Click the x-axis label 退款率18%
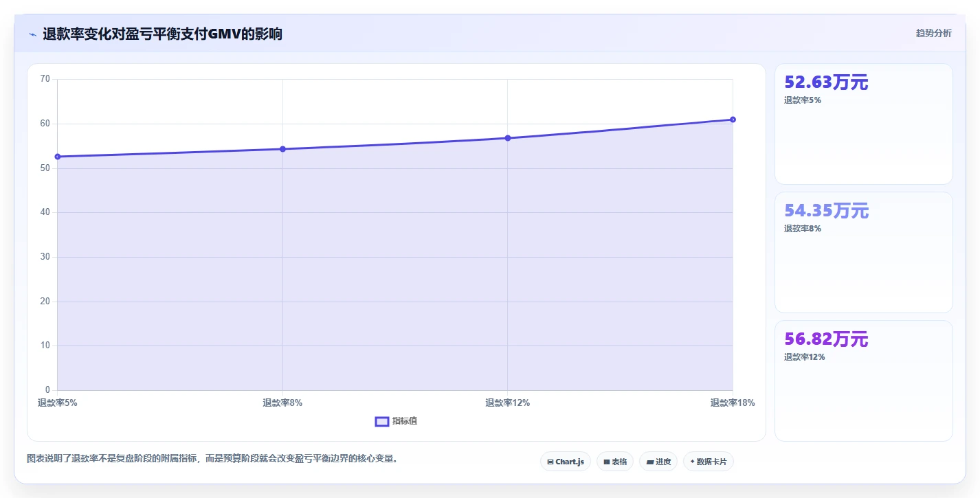 point(733,403)
